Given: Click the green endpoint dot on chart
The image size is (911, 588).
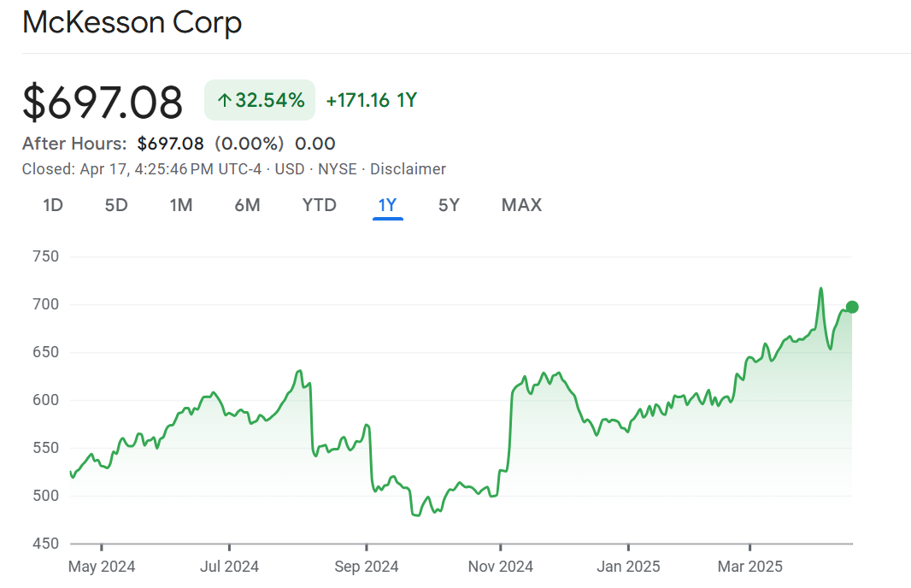Looking at the screenshot, I should (852, 307).
